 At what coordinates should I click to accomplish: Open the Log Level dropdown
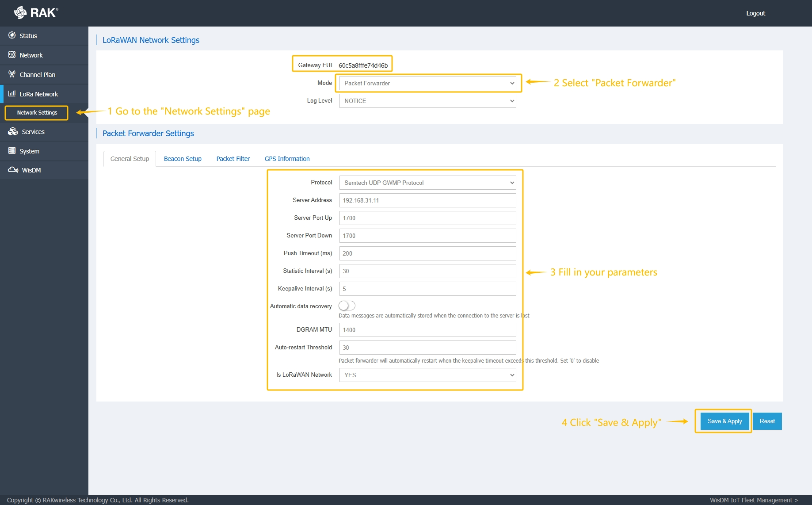pyautogui.click(x=427, y=101)
